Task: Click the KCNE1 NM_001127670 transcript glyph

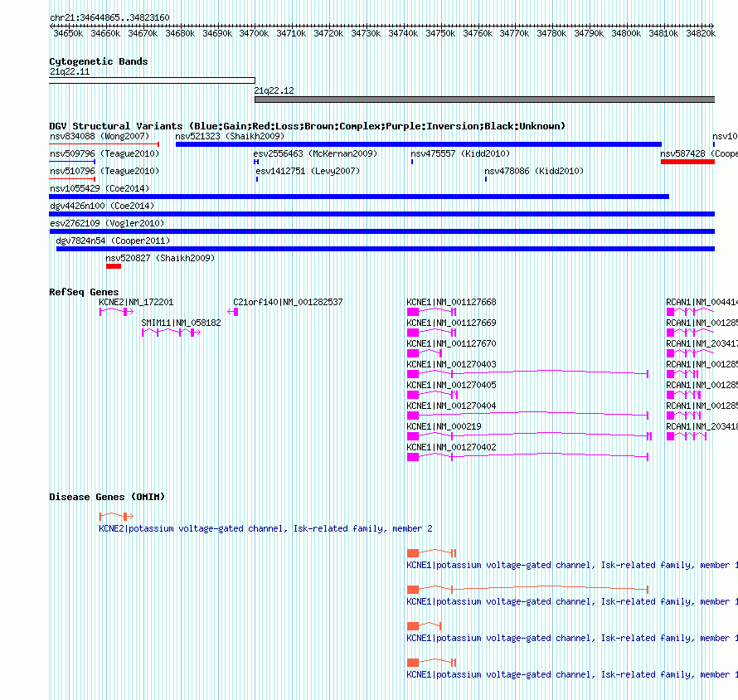Action: [x=425, y=353]
